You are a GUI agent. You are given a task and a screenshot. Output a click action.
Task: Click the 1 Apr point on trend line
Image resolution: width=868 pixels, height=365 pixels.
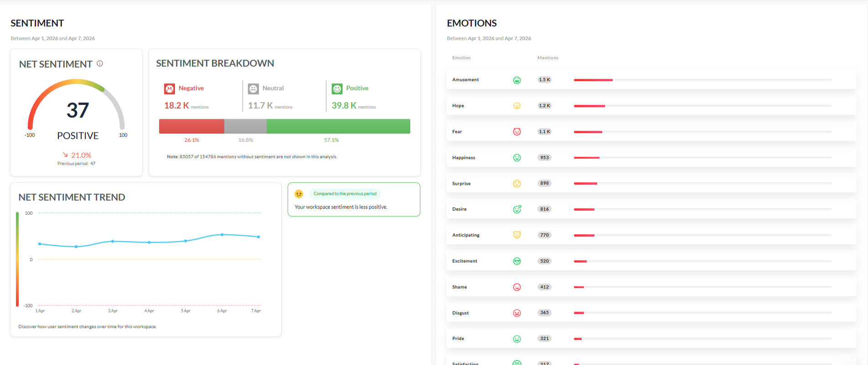40,244
